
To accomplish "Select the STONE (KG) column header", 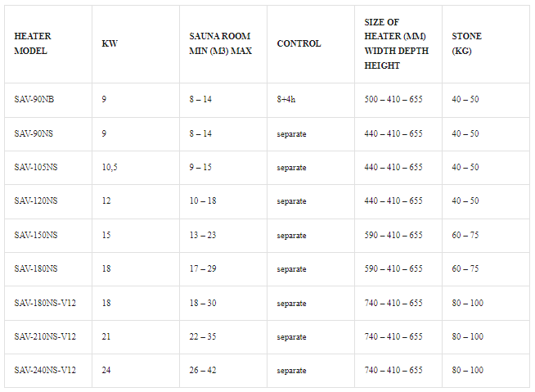I will pyautogui.click(x=466, y=43).
